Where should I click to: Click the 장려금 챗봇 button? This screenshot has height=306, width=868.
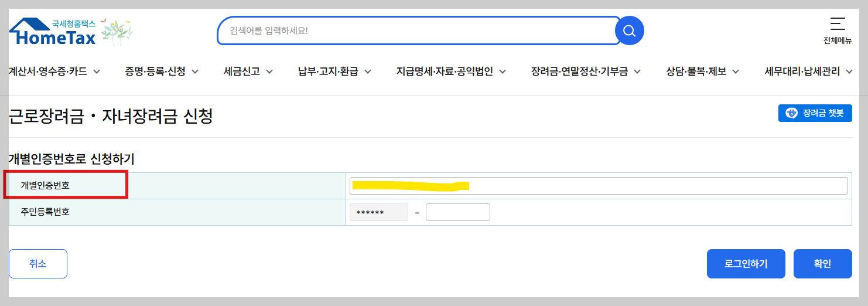815,114
